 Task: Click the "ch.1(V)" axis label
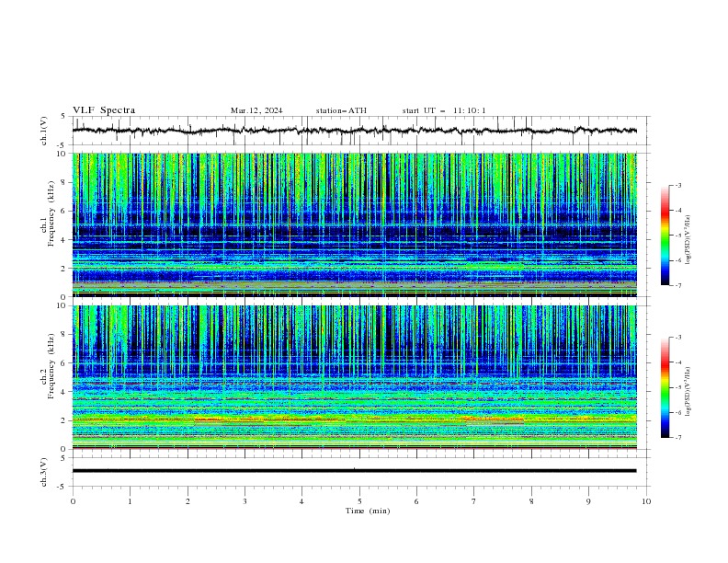tap(44, 131)
